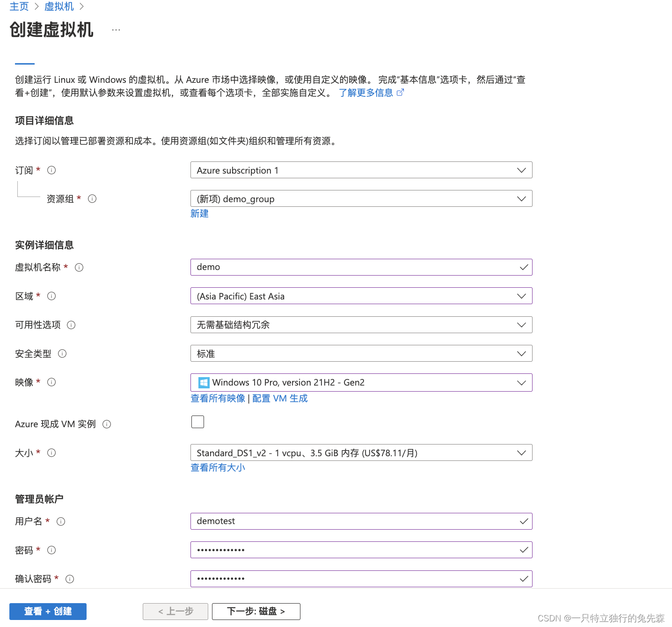Open the 查看所有大小 link
Screen dimensions: 672x627
(x=218, y=467)
